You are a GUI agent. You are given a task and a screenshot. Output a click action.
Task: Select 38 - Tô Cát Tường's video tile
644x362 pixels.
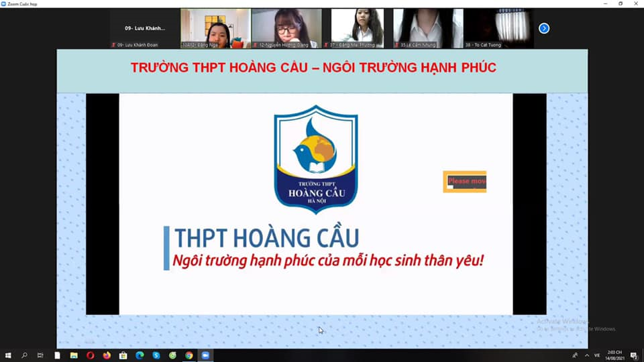pyautogui.click(x=498, y=28)
